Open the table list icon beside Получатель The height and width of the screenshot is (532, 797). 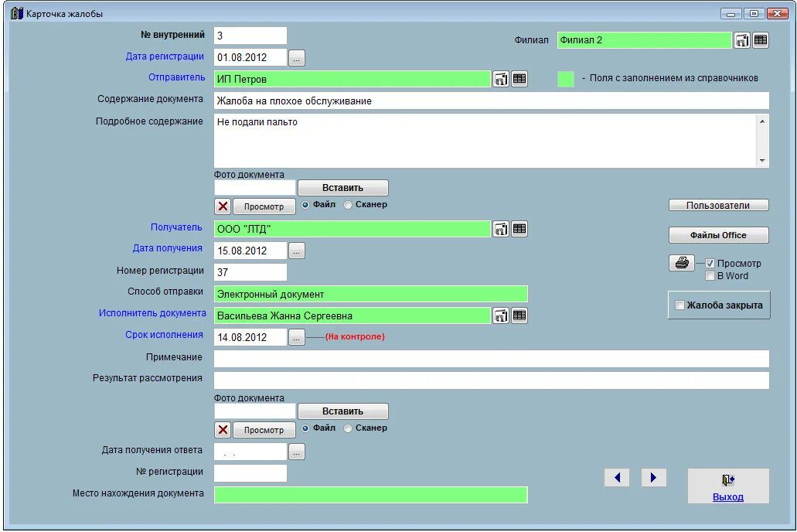pyautogui.click(x=519, y=229)
